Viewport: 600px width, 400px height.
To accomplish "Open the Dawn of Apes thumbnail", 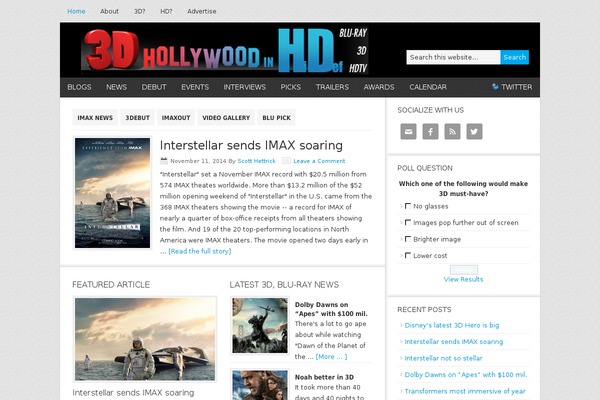I will point(260,325).
